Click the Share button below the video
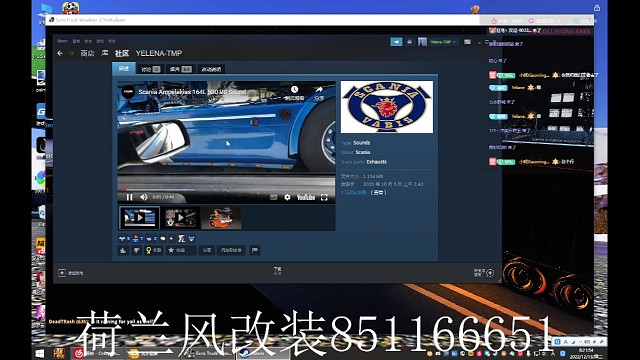Screen dimensions: 640x360 pos(207,250)
